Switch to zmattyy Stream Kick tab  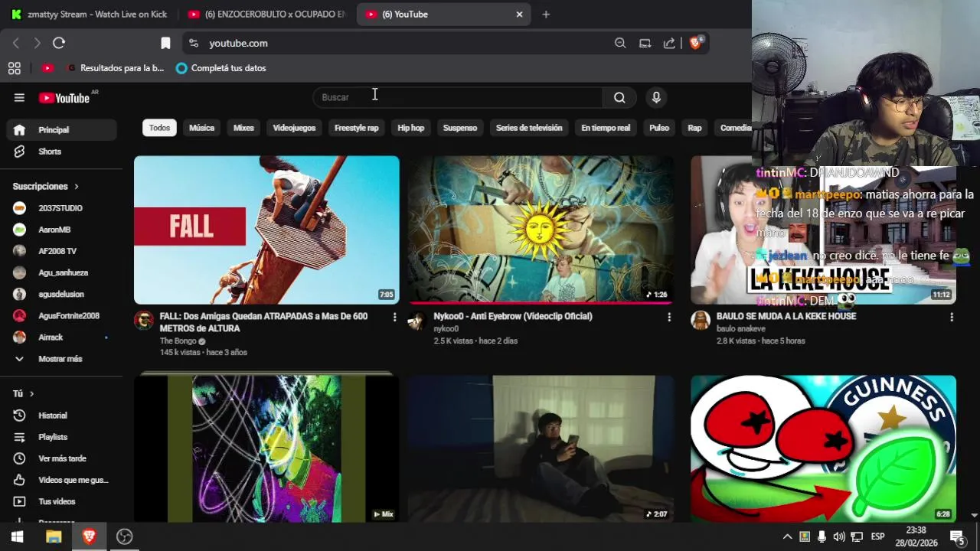(x=90, y=14)
